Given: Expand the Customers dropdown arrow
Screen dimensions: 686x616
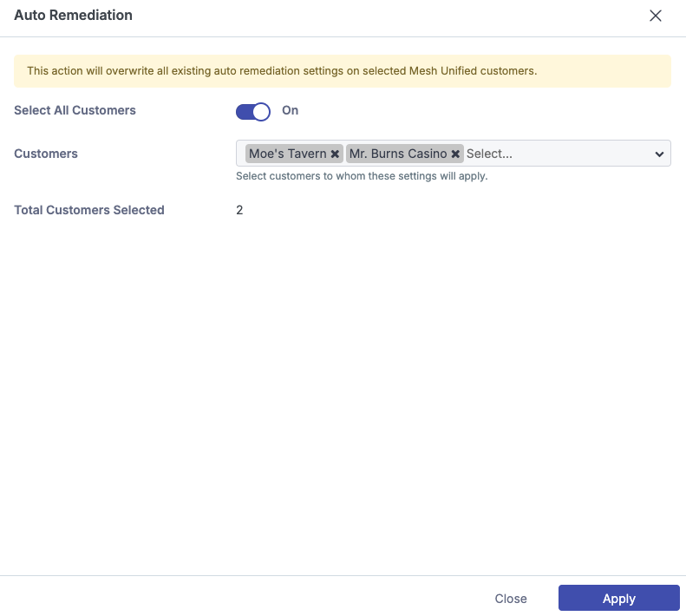Looking at the screenshot, I should coord(659,154).
